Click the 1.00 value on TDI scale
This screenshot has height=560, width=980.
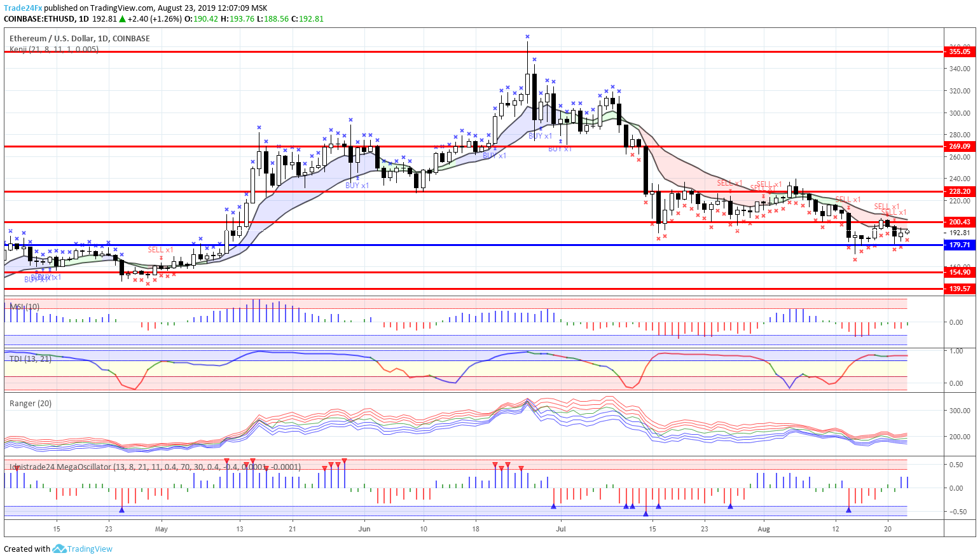coord(956,351)
